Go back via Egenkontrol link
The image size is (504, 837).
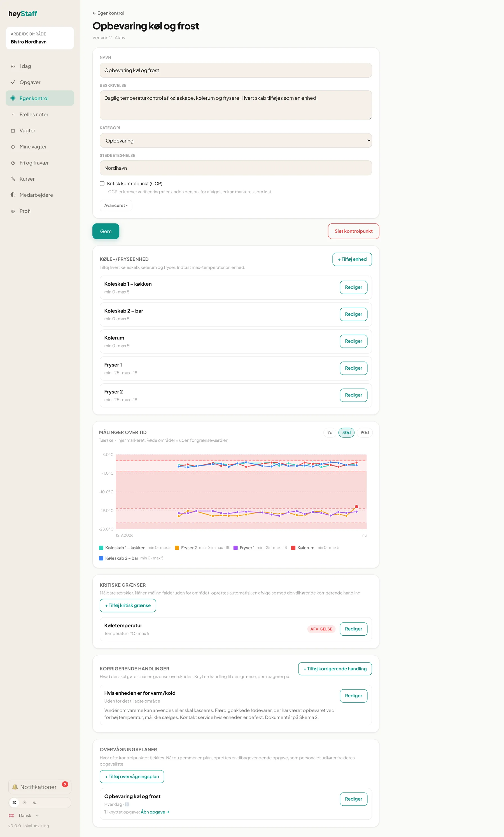pos(108,13)
